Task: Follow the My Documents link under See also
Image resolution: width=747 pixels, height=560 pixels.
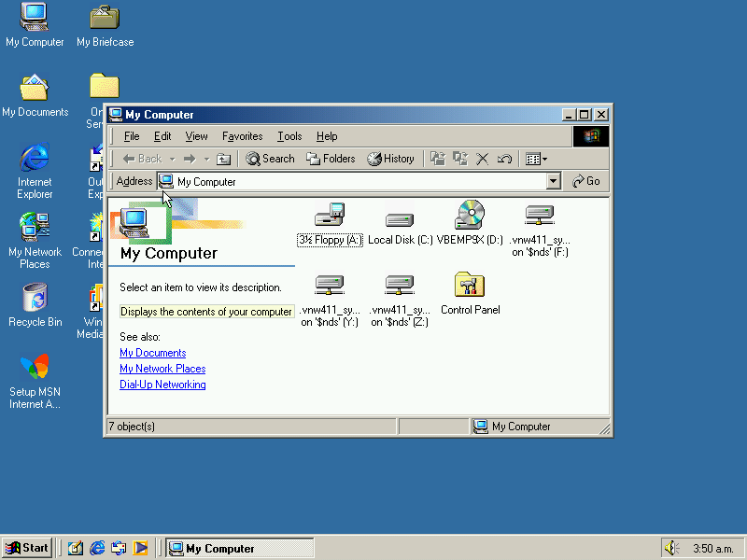Action: pyautogui.click(x=153, y=353)
